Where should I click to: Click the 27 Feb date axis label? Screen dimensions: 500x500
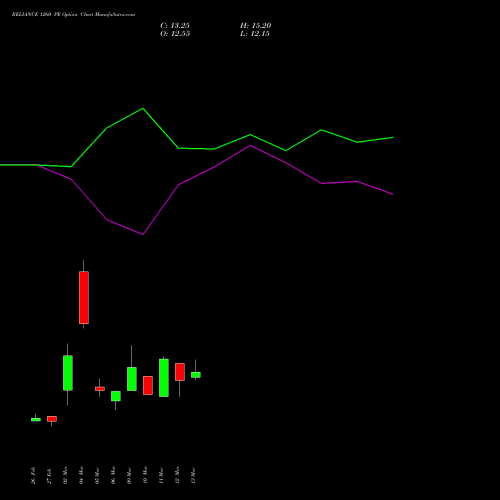pyautogui.click(x=49, y=476)
